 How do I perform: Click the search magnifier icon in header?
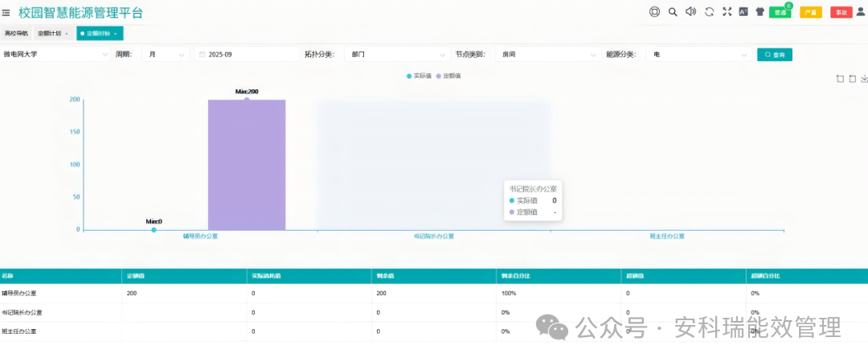(673, 12)
